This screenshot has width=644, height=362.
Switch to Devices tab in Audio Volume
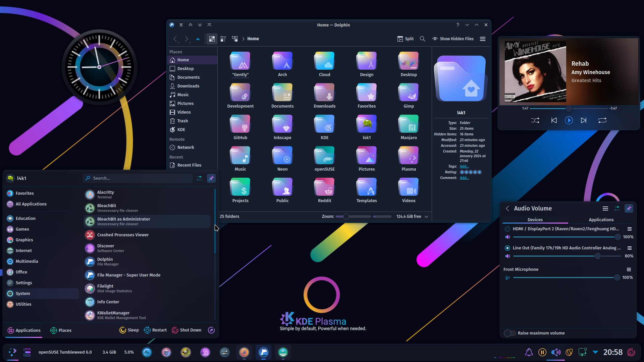[x=535, y=220]
